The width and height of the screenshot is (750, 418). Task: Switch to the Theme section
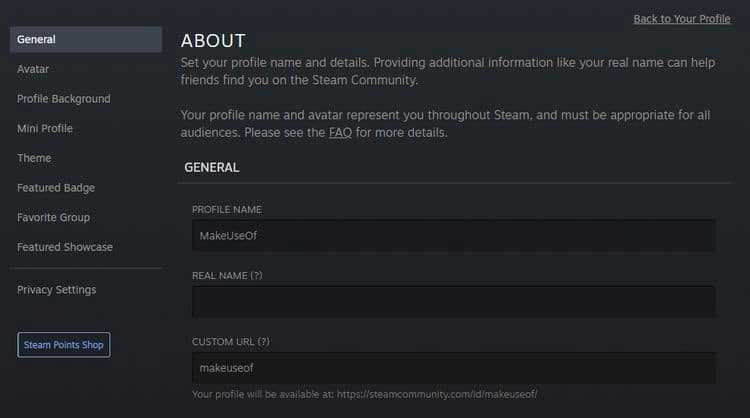[x=34, y=158]
